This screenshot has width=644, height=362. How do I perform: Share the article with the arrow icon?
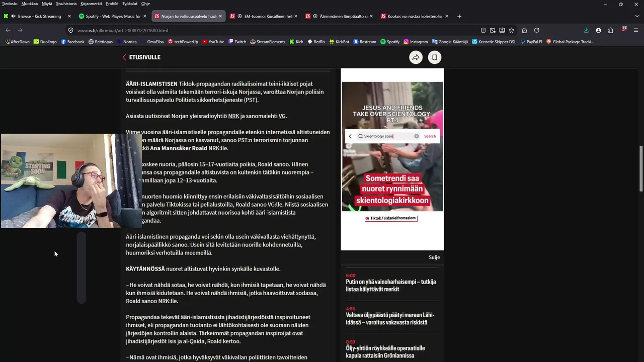(416, 57)
